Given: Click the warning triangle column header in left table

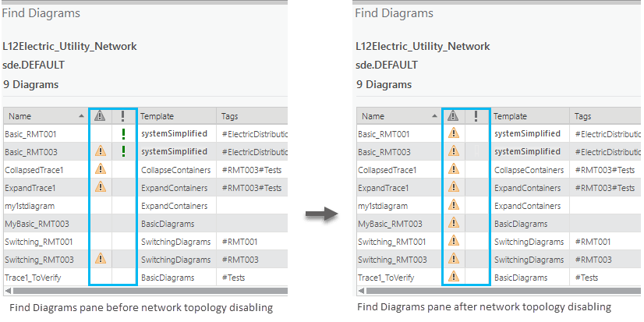Looking at the screenshot, I should 100,116.
